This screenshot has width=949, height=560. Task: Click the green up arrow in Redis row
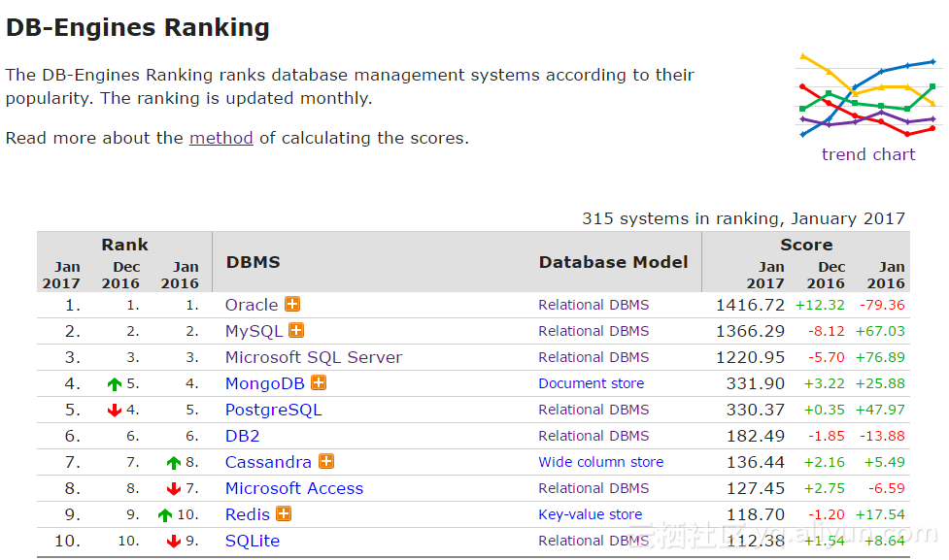(x=164, y=515)
